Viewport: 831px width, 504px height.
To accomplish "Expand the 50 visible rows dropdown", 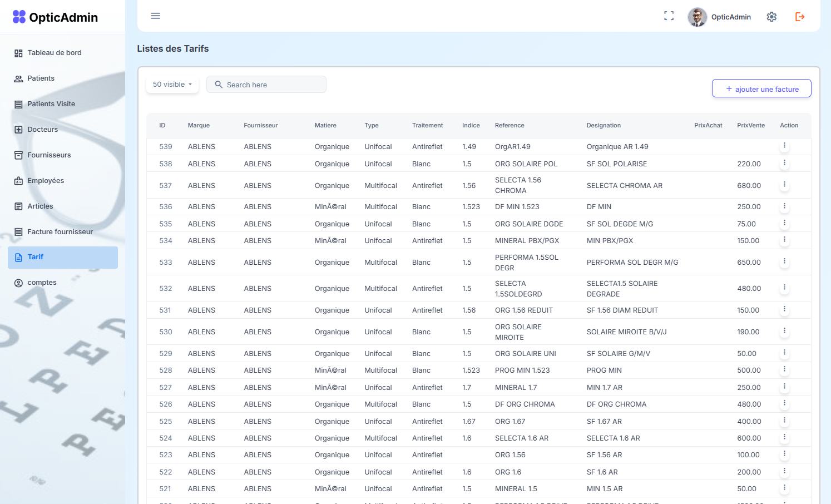I will click(171, 84).
